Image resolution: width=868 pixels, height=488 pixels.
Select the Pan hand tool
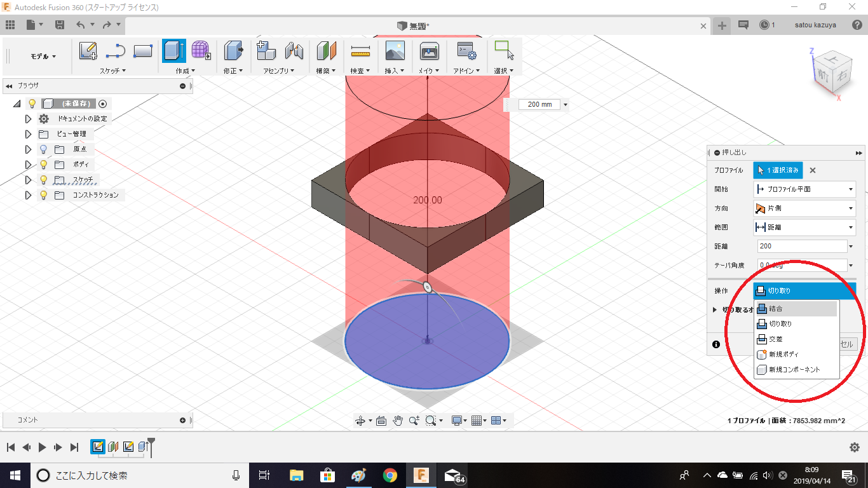click(x=398, y=421)
